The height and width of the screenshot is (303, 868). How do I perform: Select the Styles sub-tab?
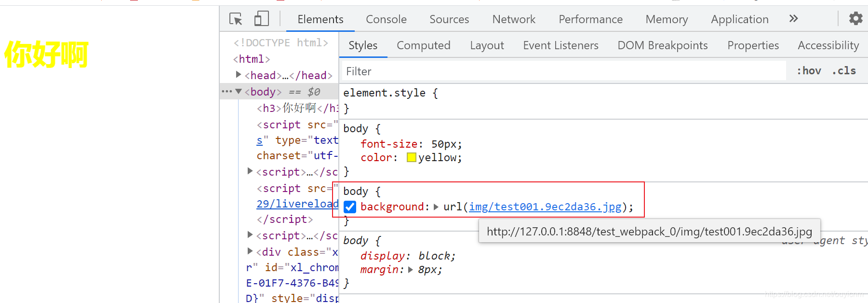pyautogui.click(x=363, y=45)
